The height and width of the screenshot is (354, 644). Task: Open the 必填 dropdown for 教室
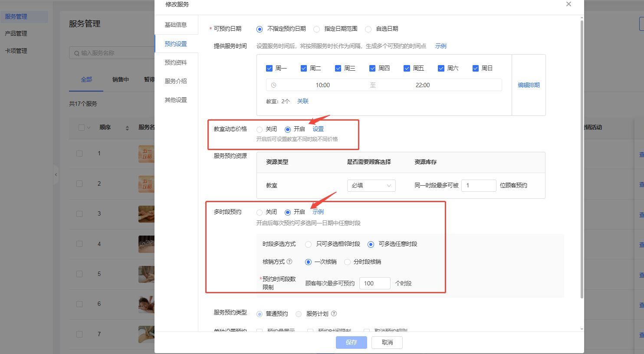(371, 186)
